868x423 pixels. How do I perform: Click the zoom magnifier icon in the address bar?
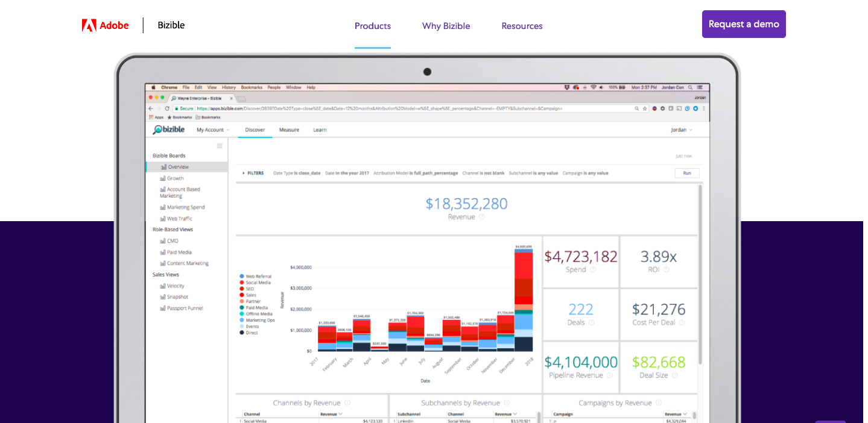(637, 108)
